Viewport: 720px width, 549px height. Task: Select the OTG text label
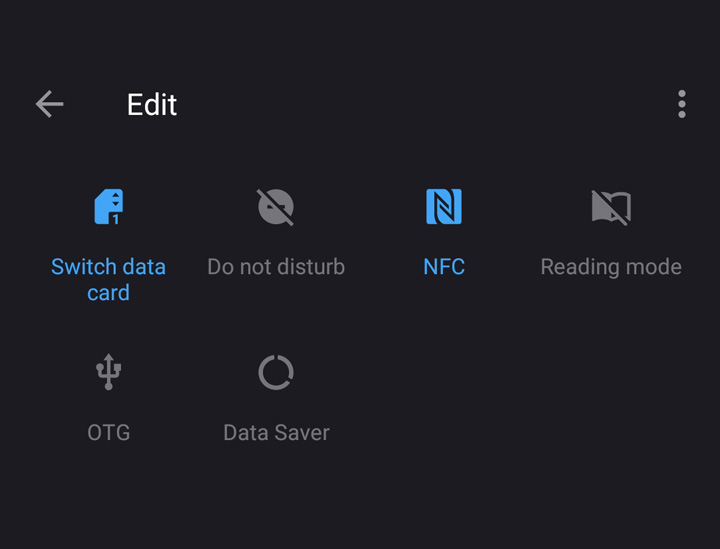click(109, 432)
